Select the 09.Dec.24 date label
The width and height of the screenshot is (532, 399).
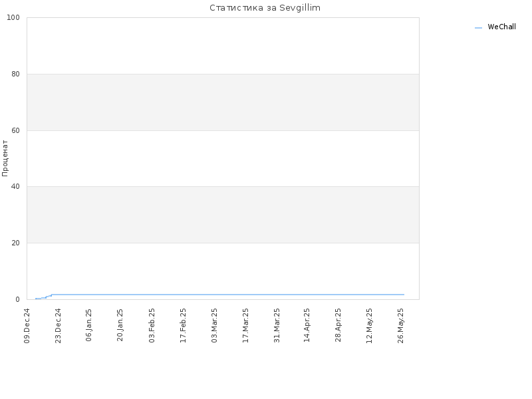(x=27, y=326)
